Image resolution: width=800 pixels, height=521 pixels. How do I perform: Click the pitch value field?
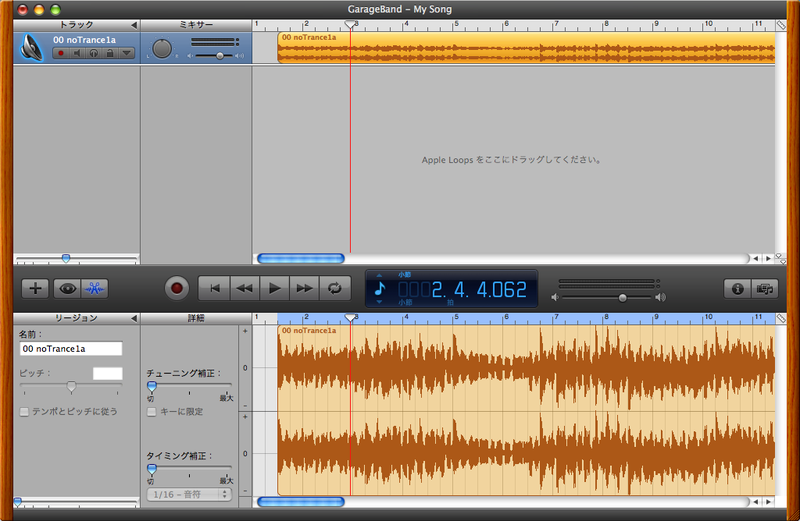pos(108,374)
